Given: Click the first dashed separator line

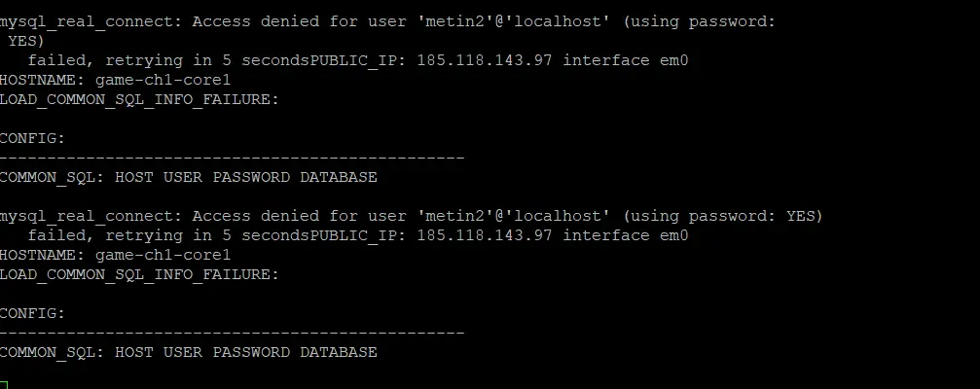Looking at the screenshot, I should [232, 158].
